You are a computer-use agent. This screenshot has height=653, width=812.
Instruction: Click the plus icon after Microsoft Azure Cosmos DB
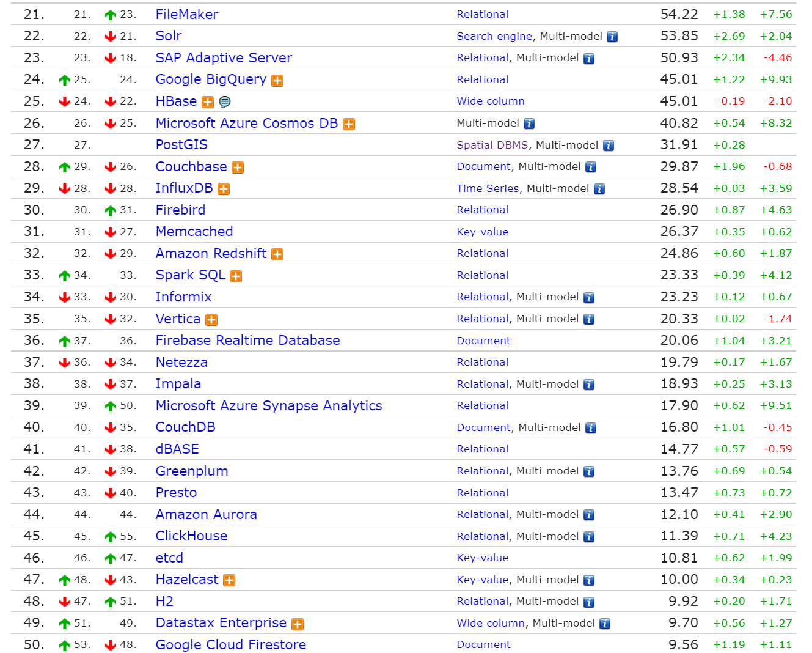[x=349, y=124]
